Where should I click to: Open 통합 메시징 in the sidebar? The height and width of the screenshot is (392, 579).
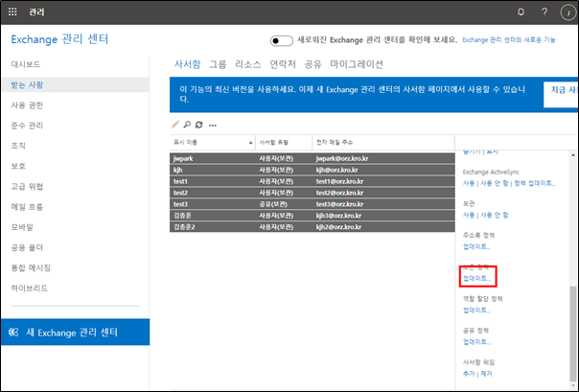tap(31, 267)
